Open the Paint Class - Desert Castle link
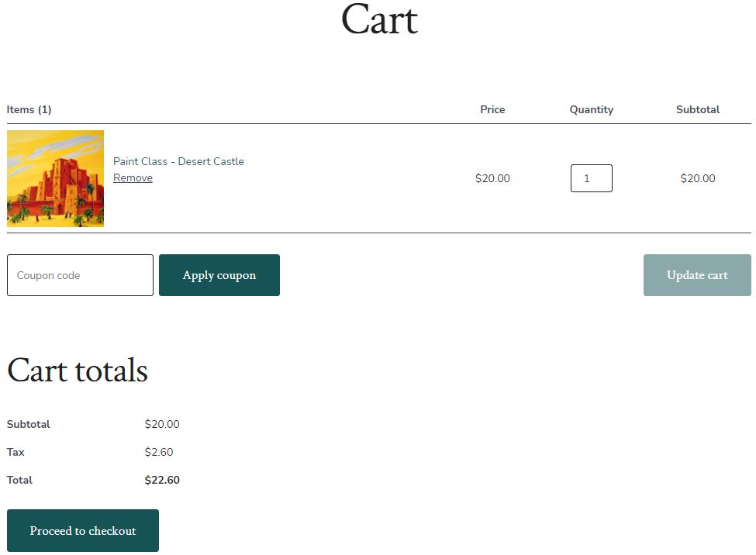The image size is (756, 555). (178, 161)
